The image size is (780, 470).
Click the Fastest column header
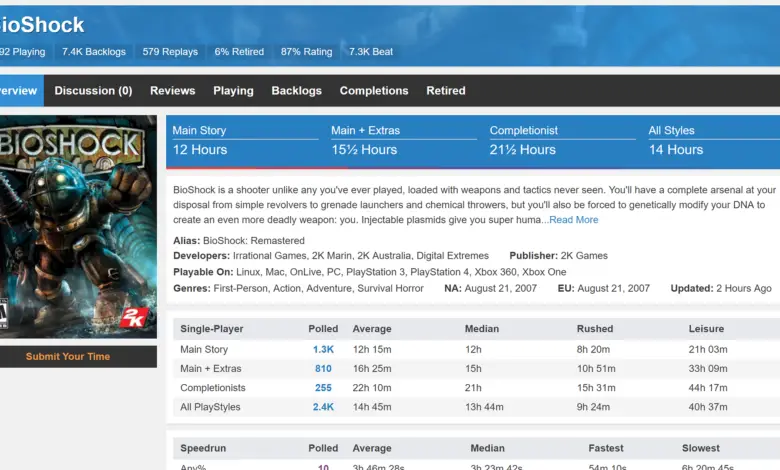pyautogui.click(x=606, y=448)
